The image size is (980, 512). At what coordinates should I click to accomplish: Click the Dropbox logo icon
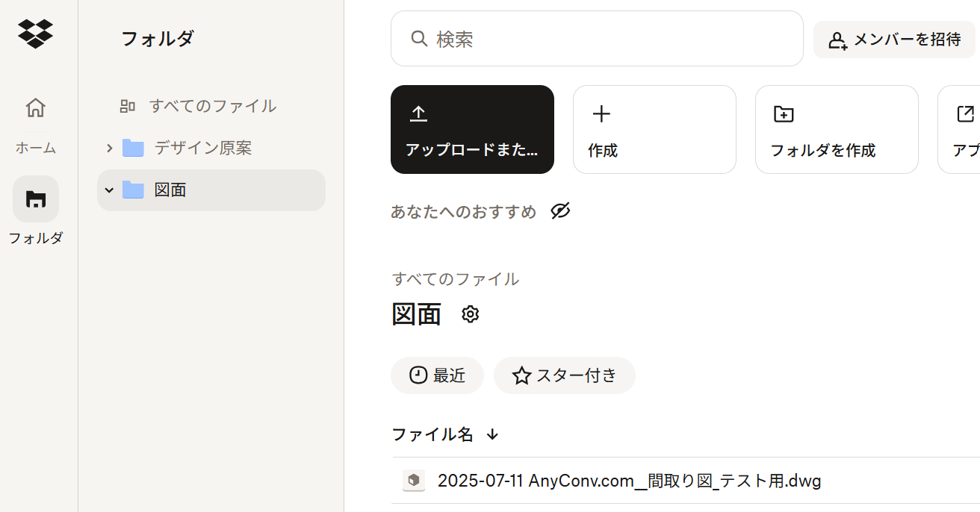[x=35, y=34]
